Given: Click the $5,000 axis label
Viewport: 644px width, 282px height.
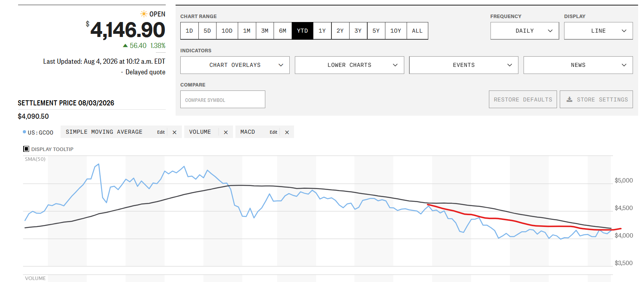Looking at the screenshot, I should (x=624, y=181).
